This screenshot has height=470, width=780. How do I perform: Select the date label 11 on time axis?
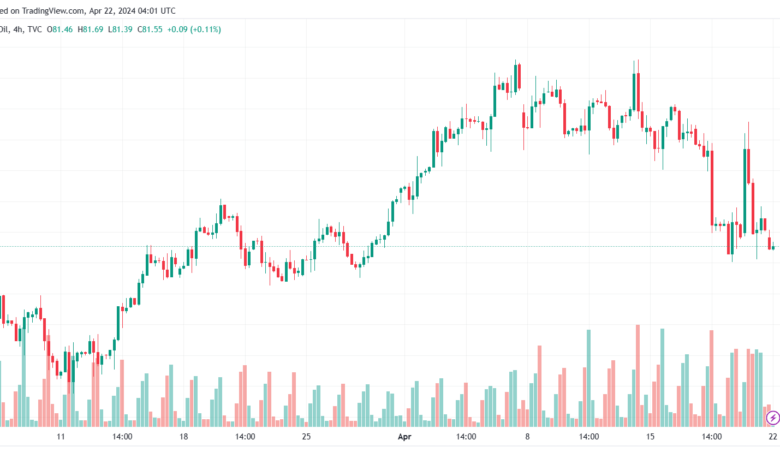[61, 437]
